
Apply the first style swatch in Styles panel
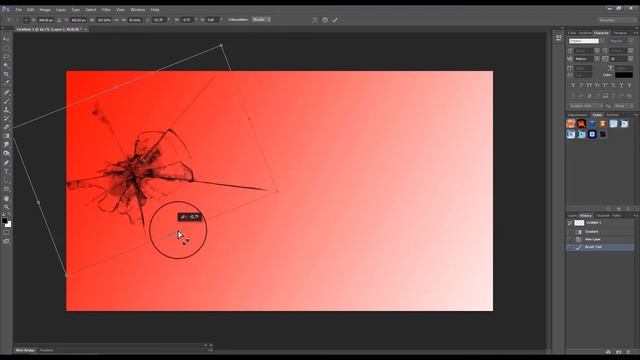(x=571, y=124)
